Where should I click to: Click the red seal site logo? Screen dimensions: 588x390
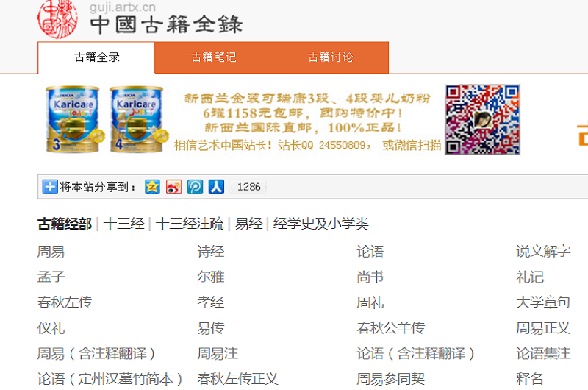point(57,18)
